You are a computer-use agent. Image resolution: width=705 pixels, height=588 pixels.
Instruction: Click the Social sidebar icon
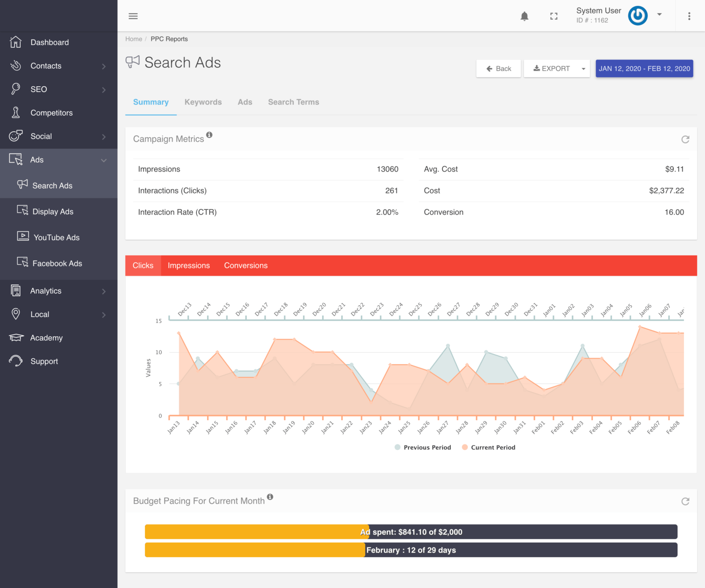pyautogui.click(x=16, y=136)
